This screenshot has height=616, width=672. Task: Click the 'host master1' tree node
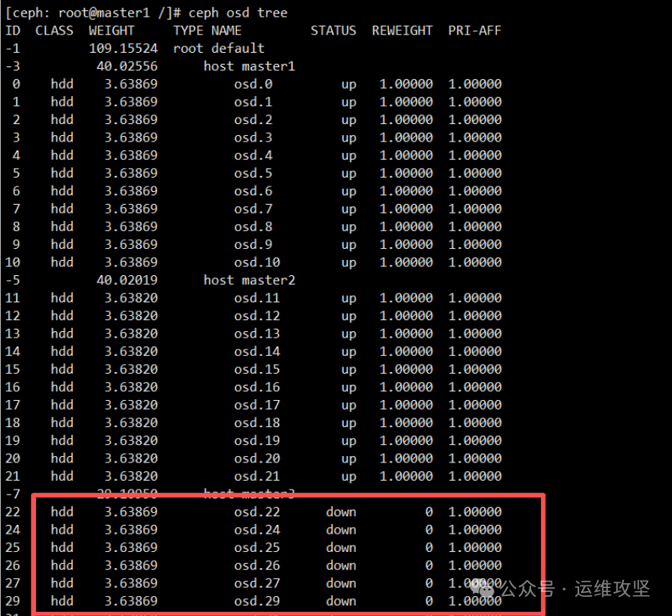249,66
